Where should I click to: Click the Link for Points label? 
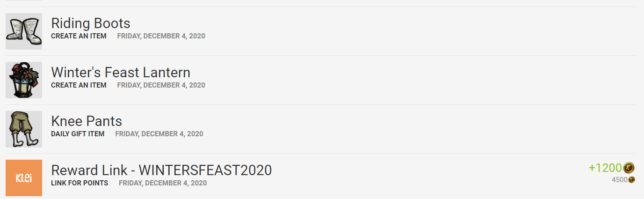[80, 183]
